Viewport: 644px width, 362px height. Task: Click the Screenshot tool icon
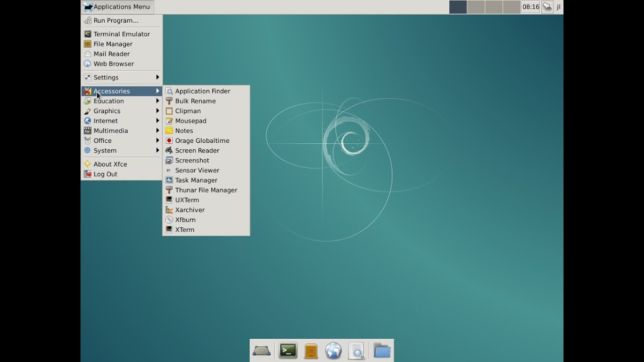point(169,160)
